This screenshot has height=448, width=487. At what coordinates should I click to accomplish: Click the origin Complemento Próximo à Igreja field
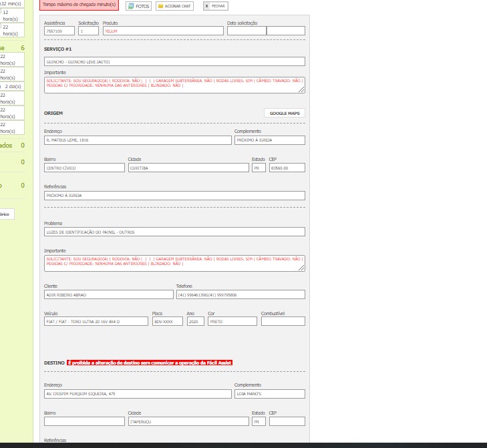[x=270, y=140]
